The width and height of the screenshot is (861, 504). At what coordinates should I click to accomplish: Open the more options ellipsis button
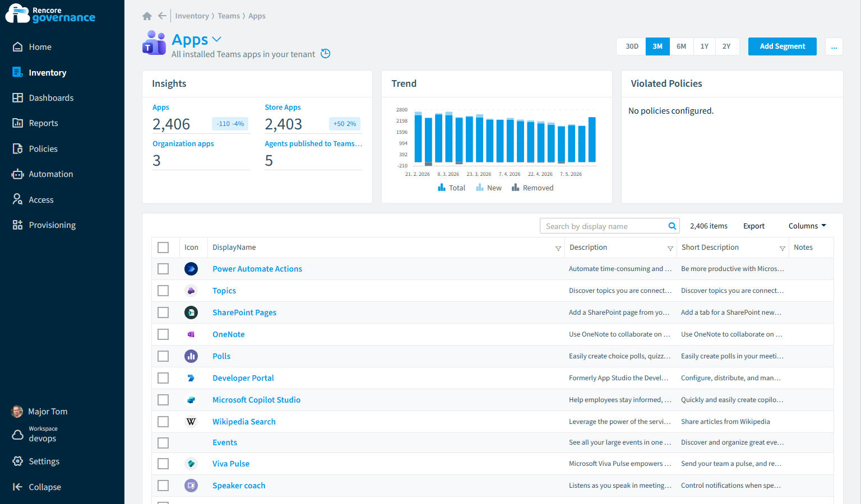click(834, 46)
